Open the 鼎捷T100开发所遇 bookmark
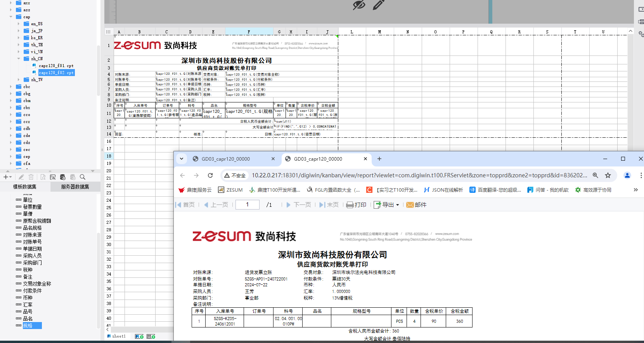Screen dimensions: 644x343 point(275,190)
